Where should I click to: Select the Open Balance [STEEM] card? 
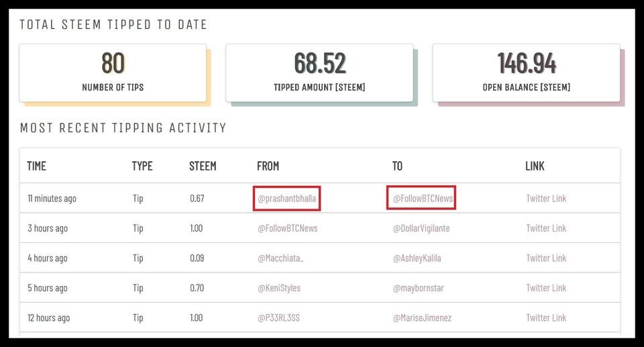(x=526, y=72)
